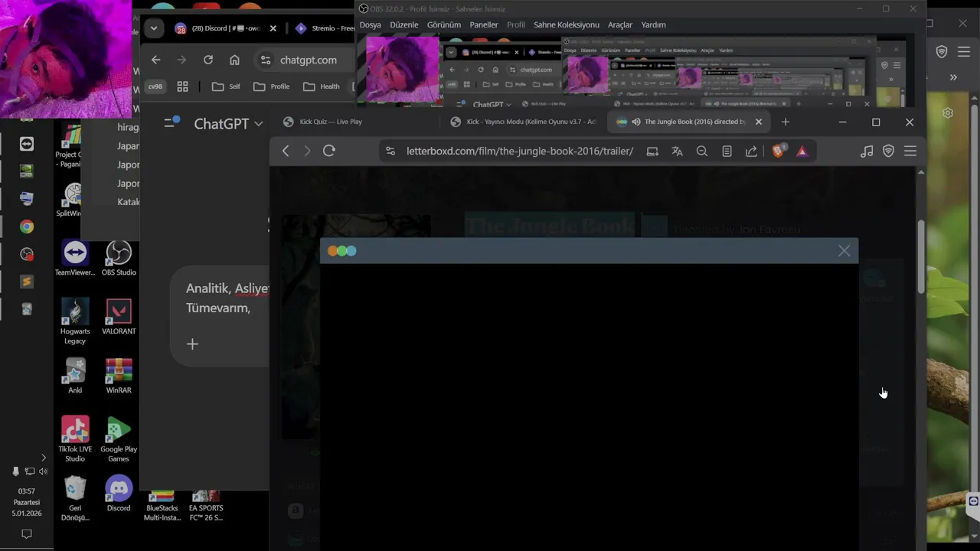This screenshot has width=980, height=551.
Task: Open the Brave Playlist music icon
Action: [x=867, y=152]
